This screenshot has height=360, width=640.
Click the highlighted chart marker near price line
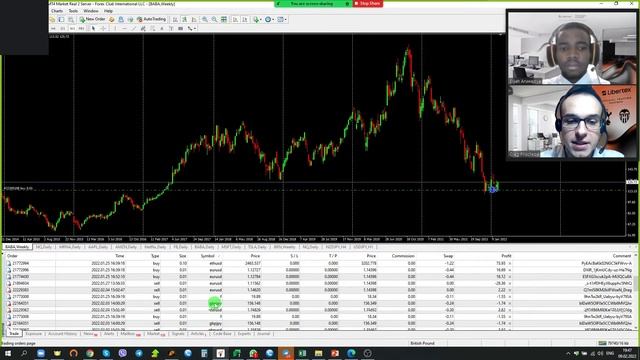(493, 189)
